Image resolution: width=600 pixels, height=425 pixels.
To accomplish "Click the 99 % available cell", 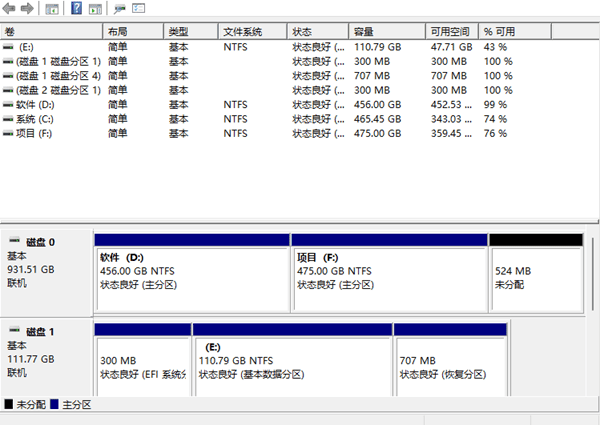I will (x=495, y=105).
